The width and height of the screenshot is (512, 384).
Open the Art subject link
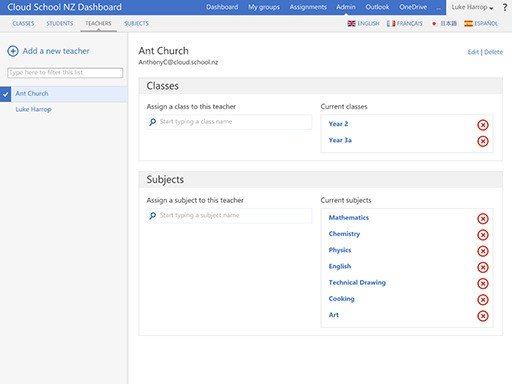click(x=333, y=315)
